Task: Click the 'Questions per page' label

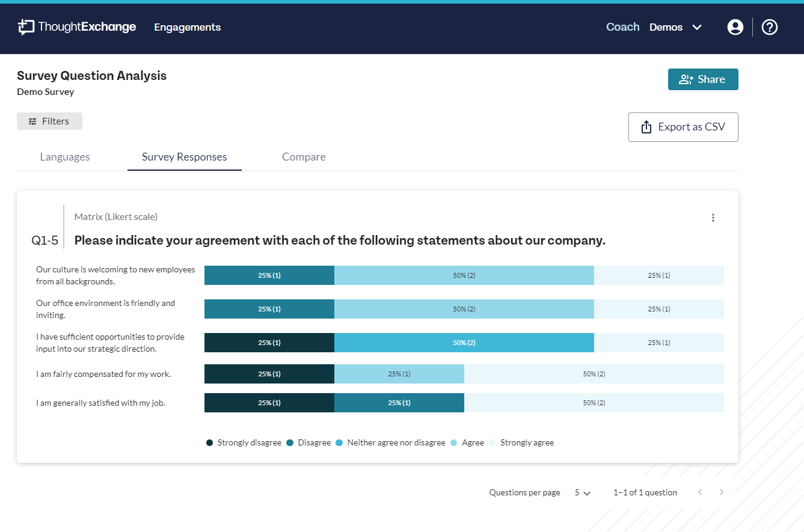Action: [x=524, y=492]
